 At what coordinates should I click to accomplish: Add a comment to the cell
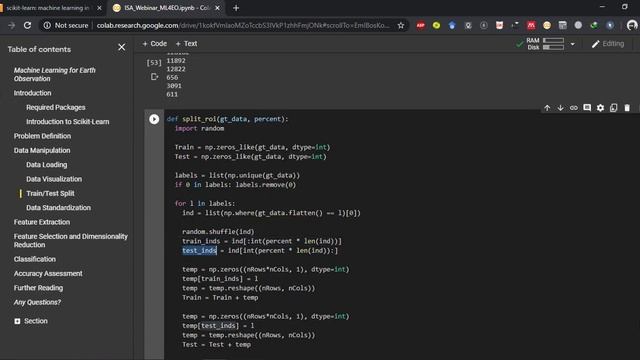587,108
